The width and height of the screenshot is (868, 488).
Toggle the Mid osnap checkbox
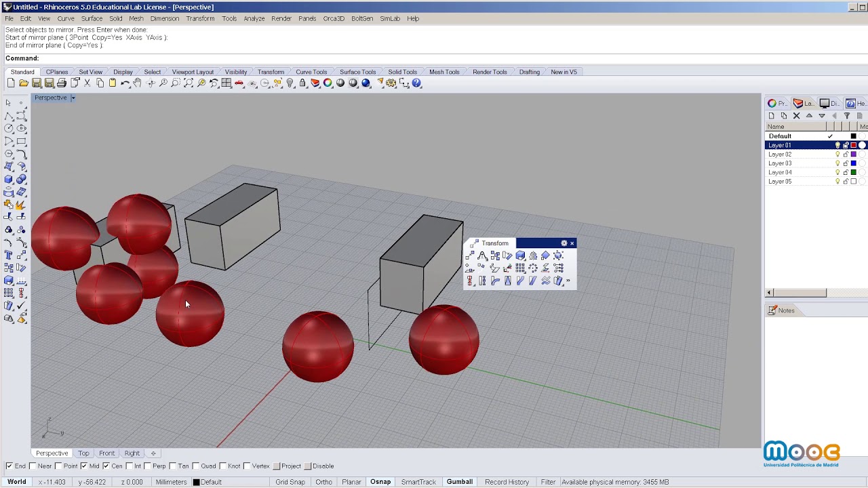point(83,466)
